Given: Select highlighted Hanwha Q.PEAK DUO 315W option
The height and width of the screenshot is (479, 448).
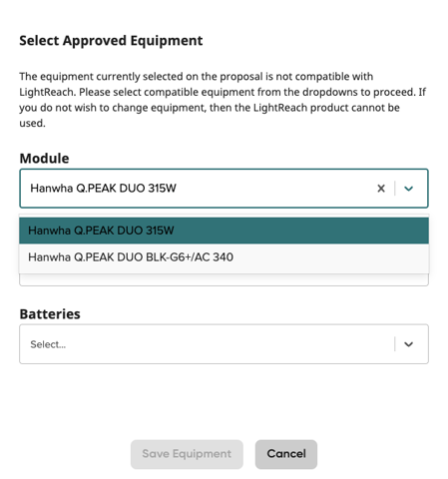Looking at the screenshot, I should [x=224, y=231].
